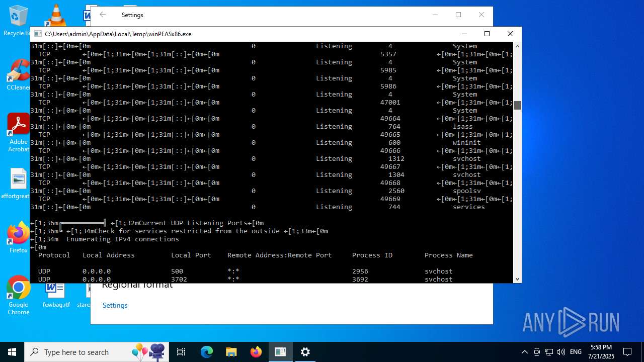Open the Windows Start menu

12,352
